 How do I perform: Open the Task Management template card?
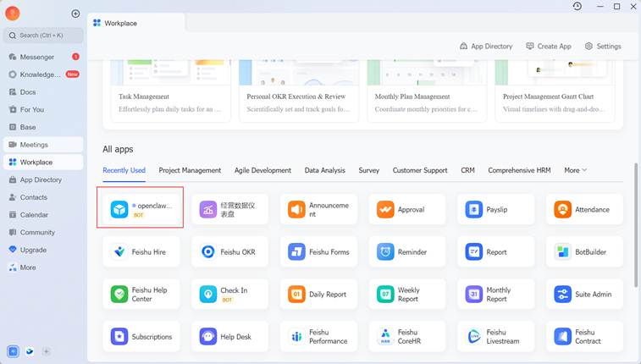[x=171, y=91]
